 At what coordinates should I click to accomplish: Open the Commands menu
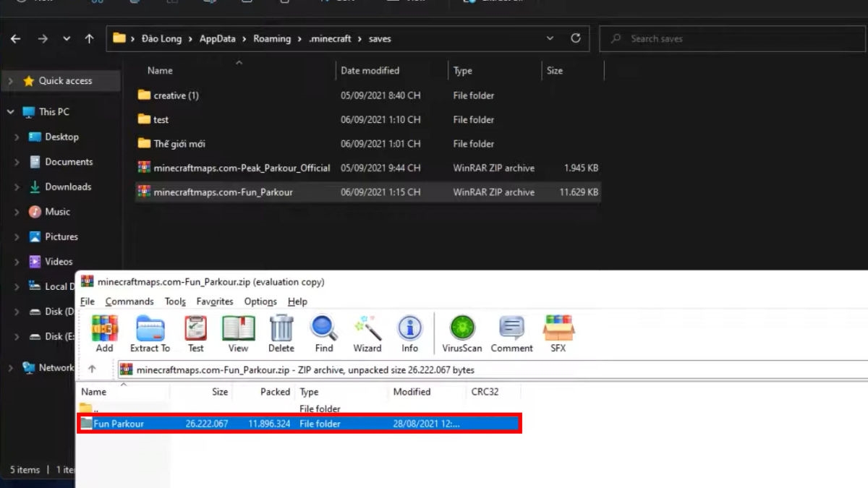(x=129, y=301)
